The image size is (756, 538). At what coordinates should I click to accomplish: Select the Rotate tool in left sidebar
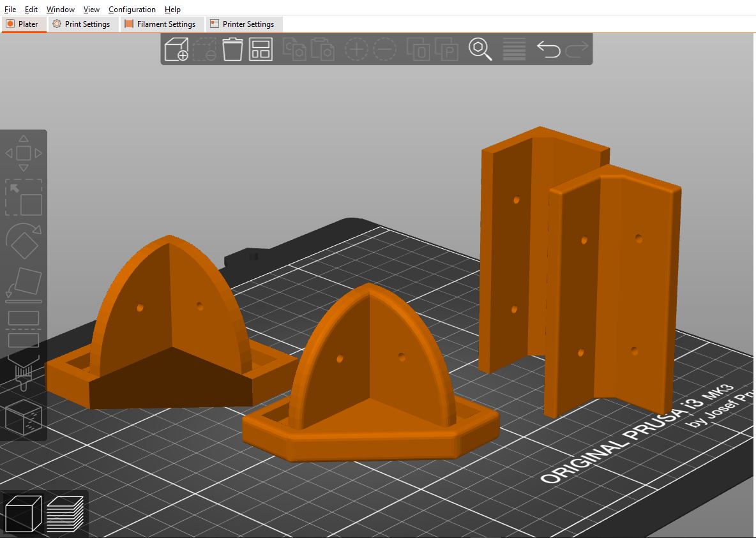tap(24, 241)
